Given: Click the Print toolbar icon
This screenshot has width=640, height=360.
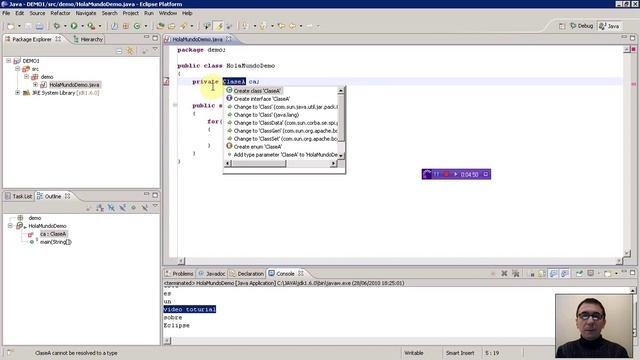Looking at the screenshot, I should (x=39, y=26).
